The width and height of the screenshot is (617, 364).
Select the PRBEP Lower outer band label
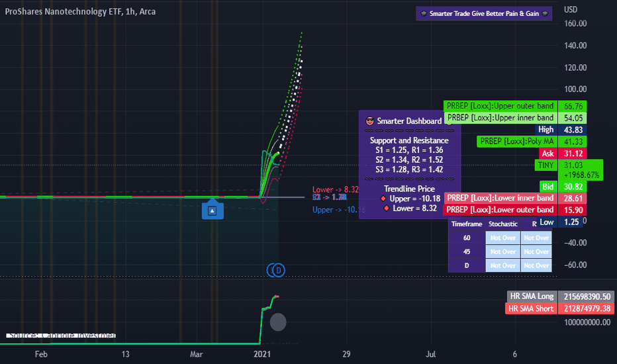(x=500, y=210)
